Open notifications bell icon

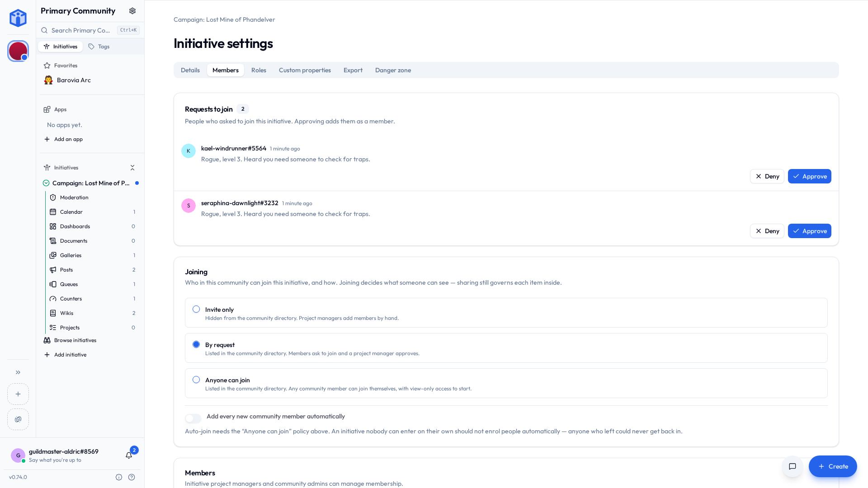point(129,455)
